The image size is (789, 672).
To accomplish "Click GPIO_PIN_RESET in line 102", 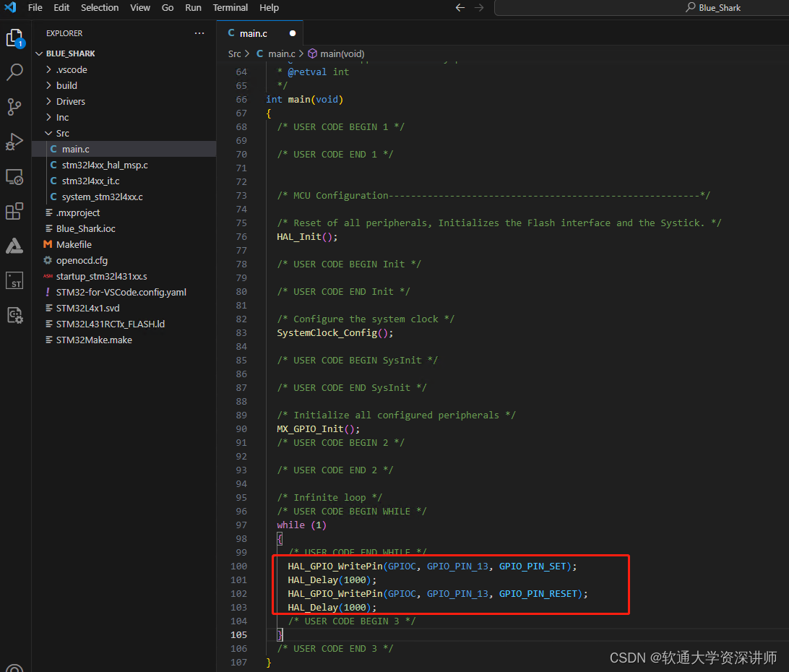I will pyautogui.click(x=538, y=593).
